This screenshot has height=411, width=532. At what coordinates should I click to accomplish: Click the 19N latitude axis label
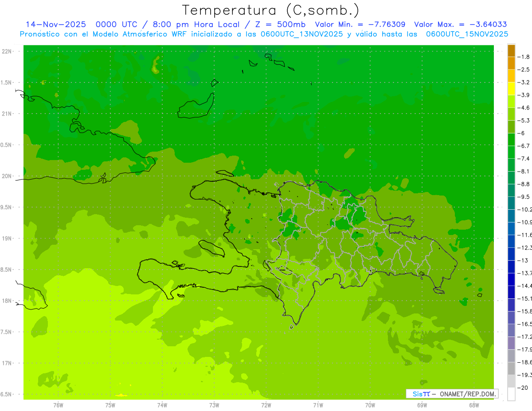[7, 239]
